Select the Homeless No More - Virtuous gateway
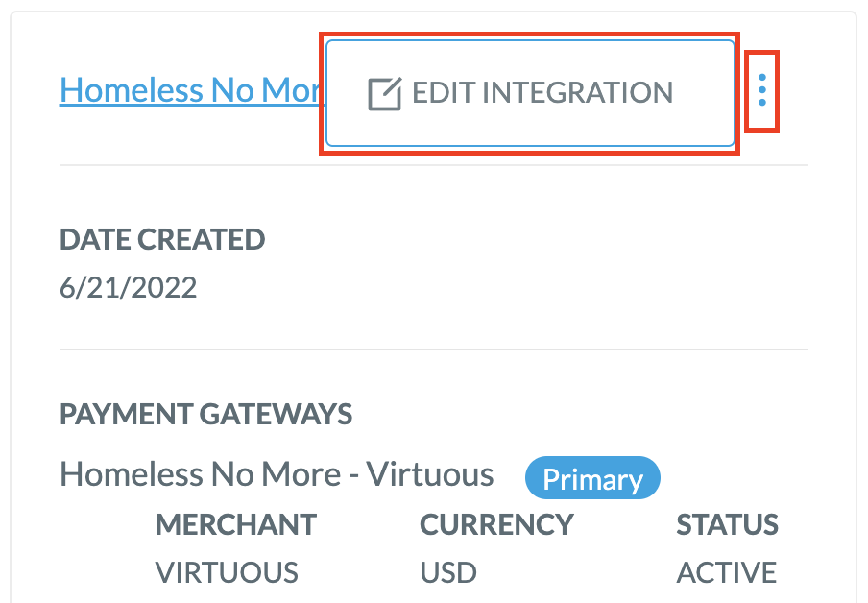The width and height of the screenshot is (868, 603). click(277, 474)
